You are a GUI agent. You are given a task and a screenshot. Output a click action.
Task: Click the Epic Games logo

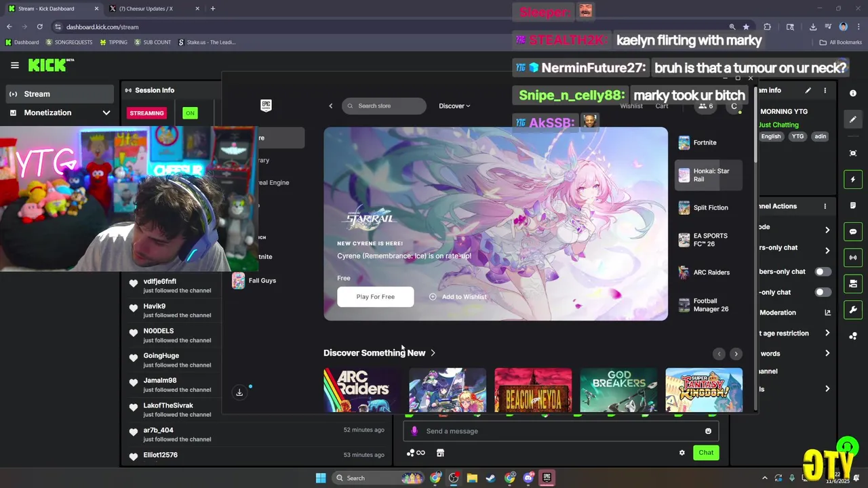266,105
